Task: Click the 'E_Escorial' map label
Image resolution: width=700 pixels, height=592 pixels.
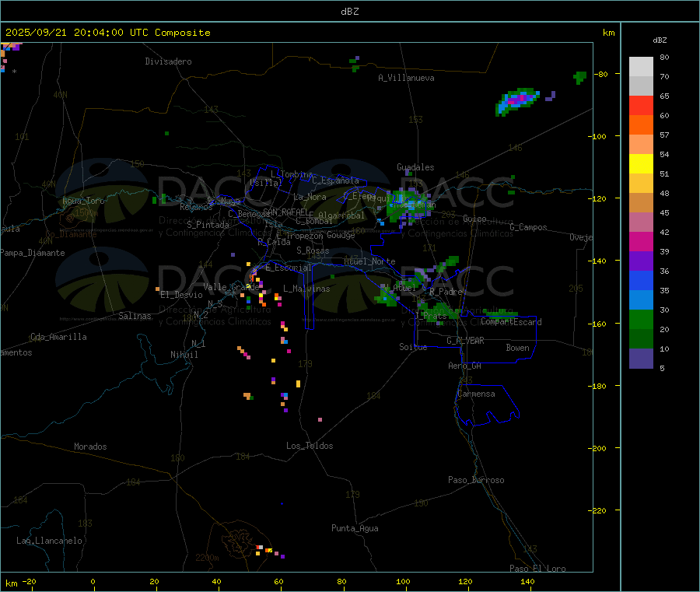Action: pyautogui.click(x=289, y=268)
